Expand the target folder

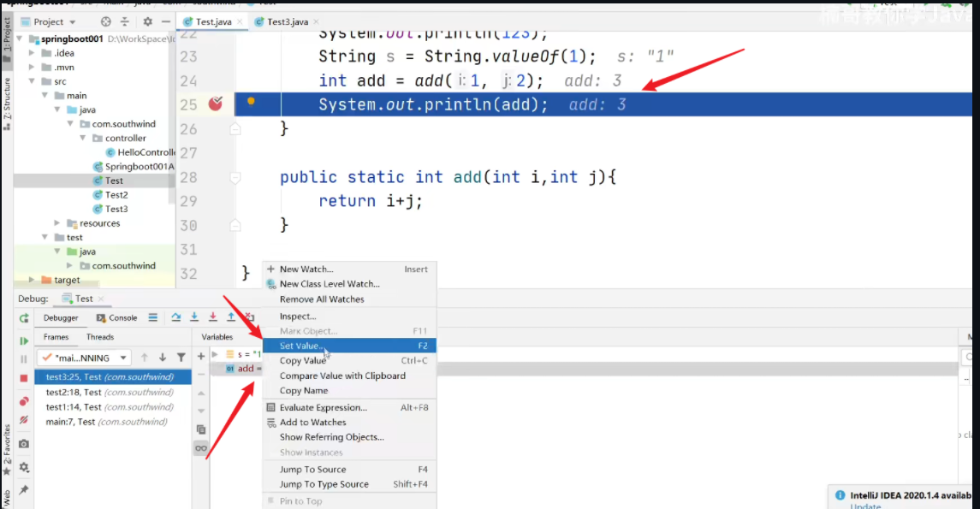tap(32, 280)
